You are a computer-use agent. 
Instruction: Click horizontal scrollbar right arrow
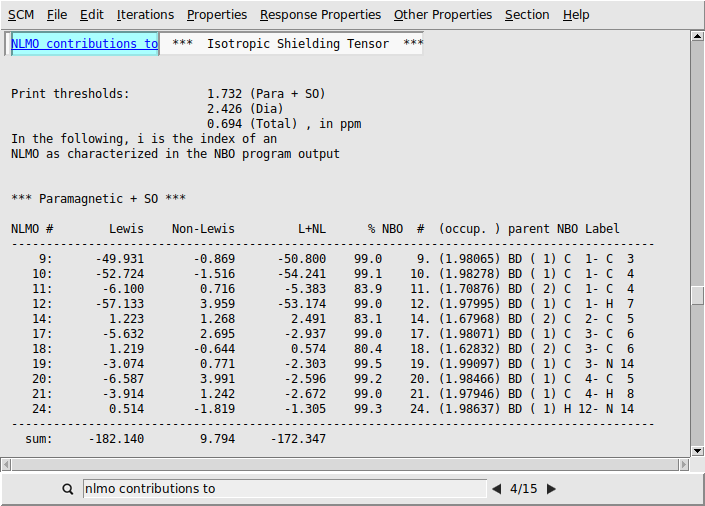click(683, 464)
